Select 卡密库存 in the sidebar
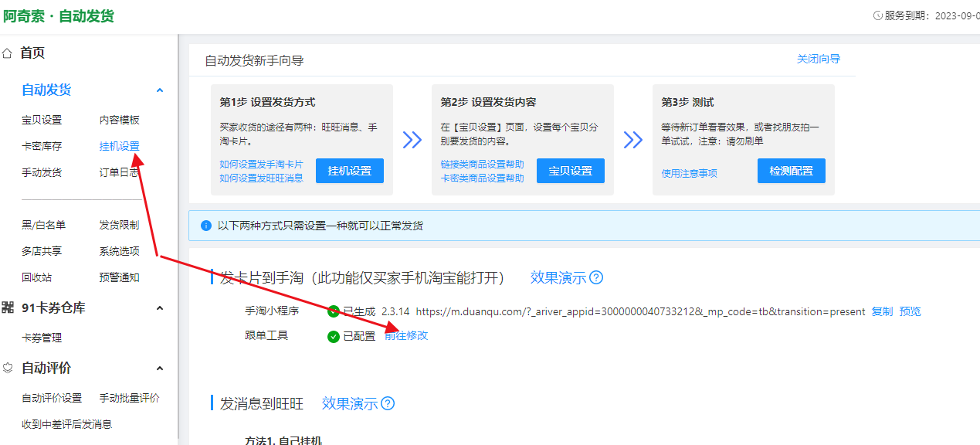Viewport: 980px width, 445px height. (x=42, y=146)
